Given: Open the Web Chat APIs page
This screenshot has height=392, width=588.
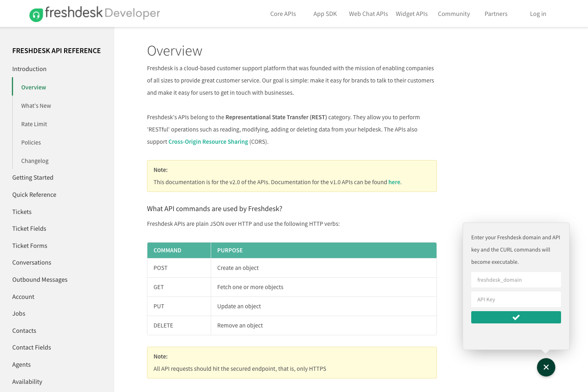Looking at the screenshot, I should 368,13.
